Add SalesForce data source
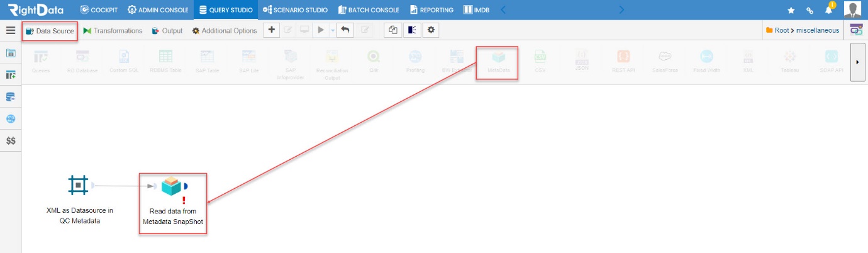The height and width of the screenshot is (253, 868). [x=665, y=62]
